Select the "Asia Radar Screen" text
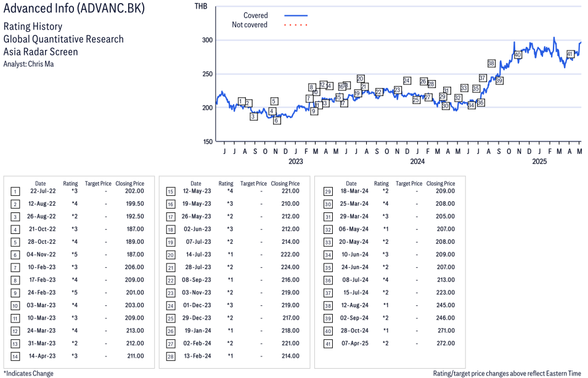 point(41,52)
